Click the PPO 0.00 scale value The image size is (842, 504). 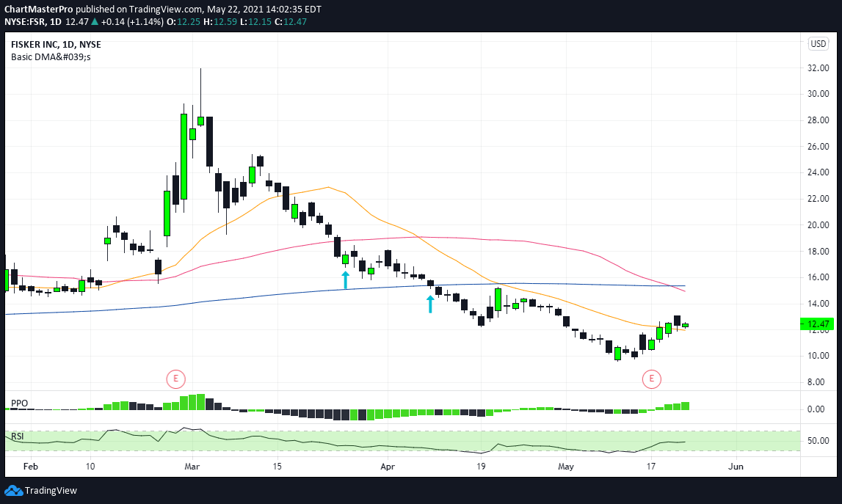point(816,409)
